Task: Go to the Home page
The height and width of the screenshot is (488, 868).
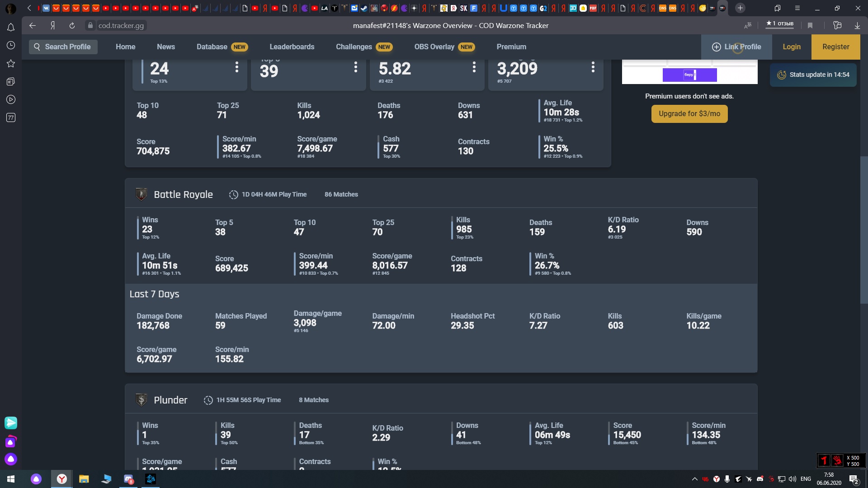Action: pyautogui.click(x=125, y=47)
